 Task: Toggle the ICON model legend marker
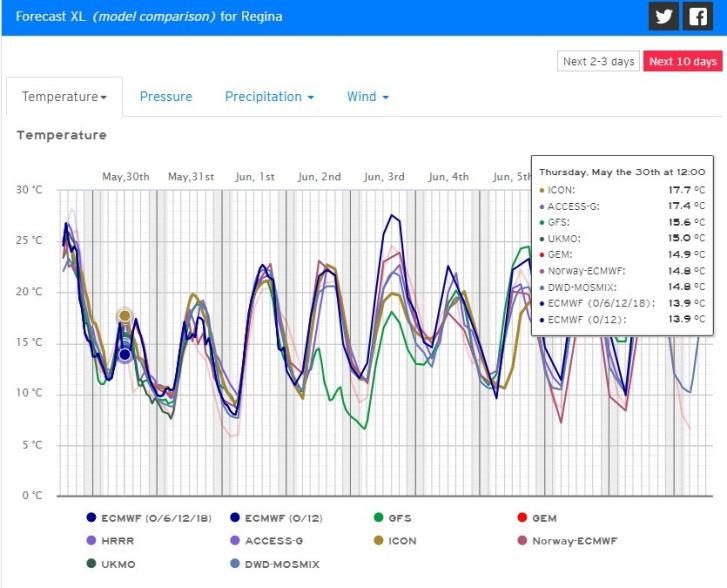click(377, 541)
